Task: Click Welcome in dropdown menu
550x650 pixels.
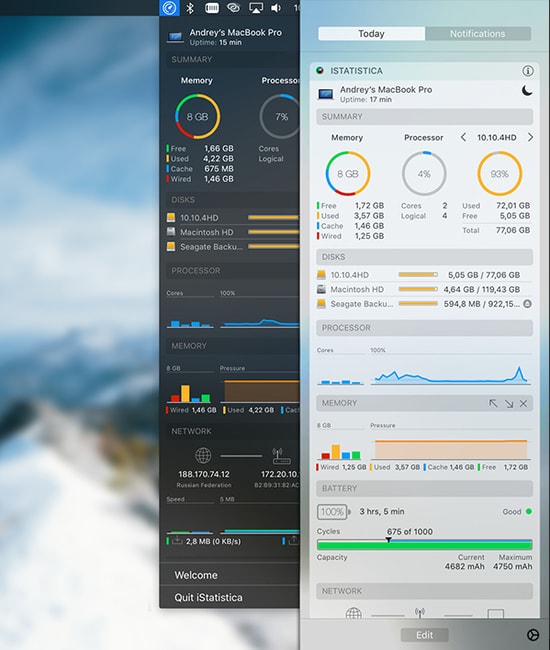Action: [x=229, y=575]
